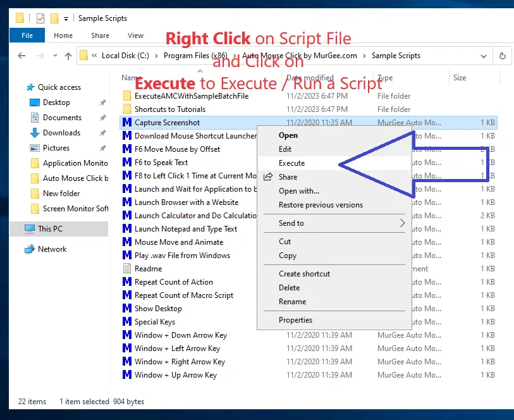
Task: Open the Quick Access Toolbar customize dropdown
Action: pos(66,19)
